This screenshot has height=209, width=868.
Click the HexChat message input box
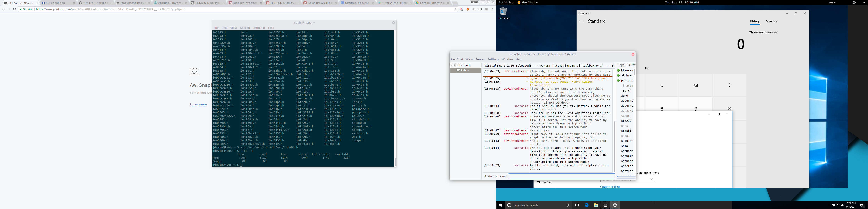click(x=561, y=176)
